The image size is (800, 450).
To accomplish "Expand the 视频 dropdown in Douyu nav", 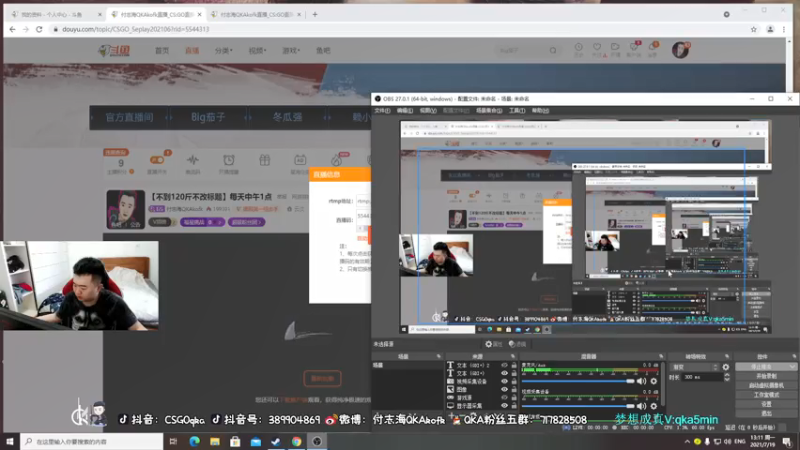I will point(257,51).
